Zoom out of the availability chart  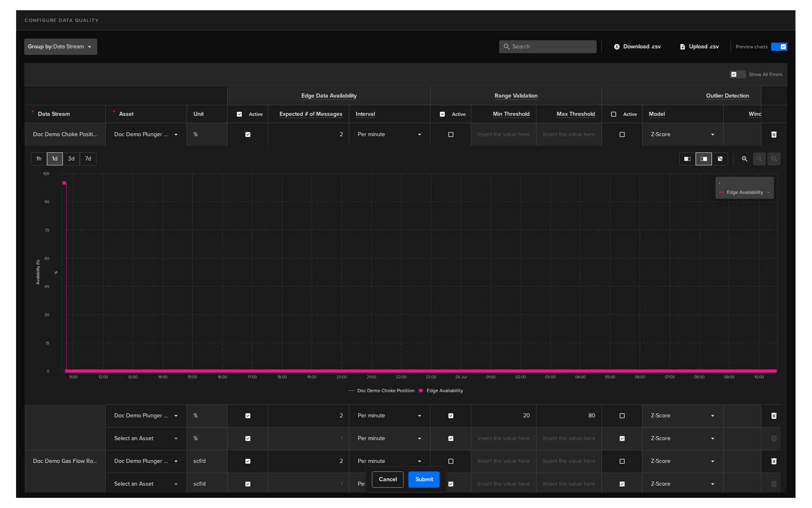click(759, 159)
